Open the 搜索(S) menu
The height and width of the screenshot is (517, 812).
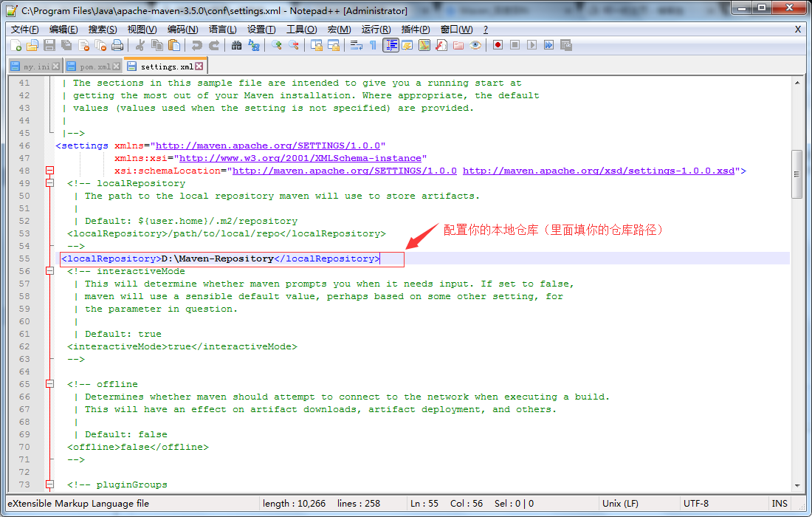click(x=102, y=30)
